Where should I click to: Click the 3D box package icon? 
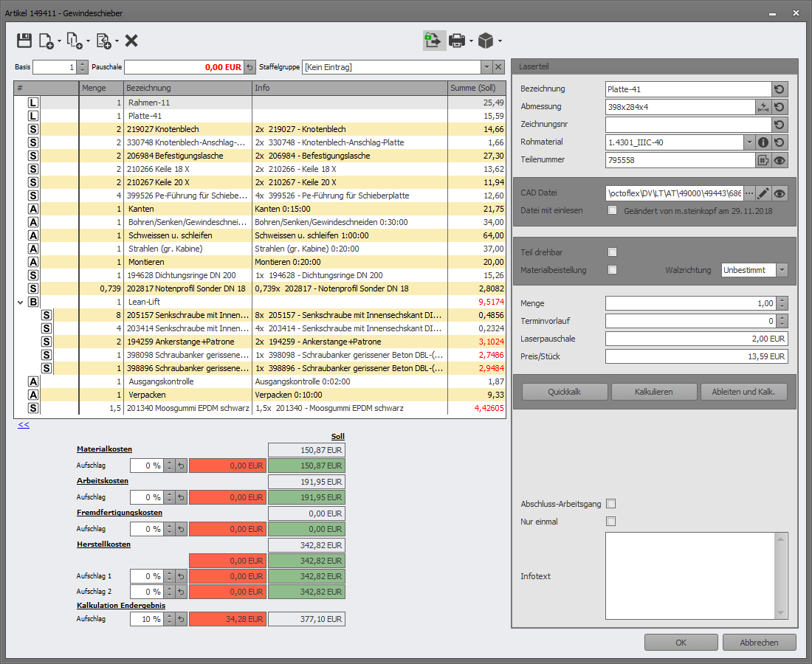pos(485,41)
